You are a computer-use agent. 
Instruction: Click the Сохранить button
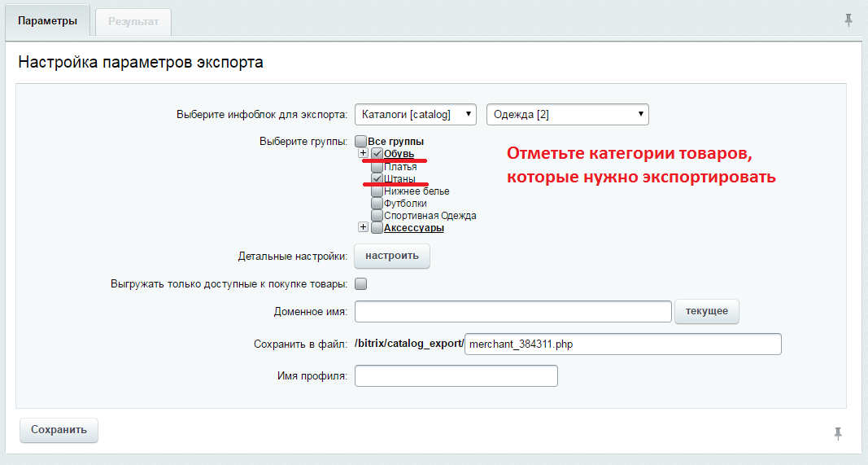[59, 430]
